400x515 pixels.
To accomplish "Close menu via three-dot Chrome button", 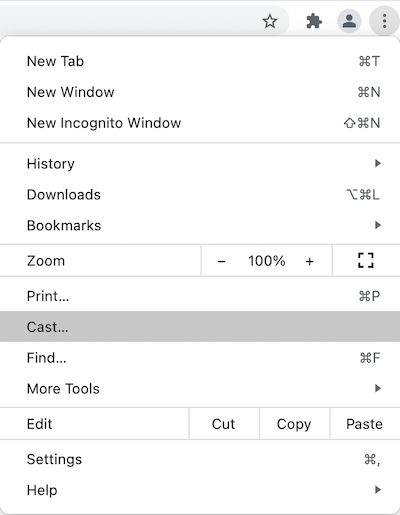I will click(x=384, y=21).
